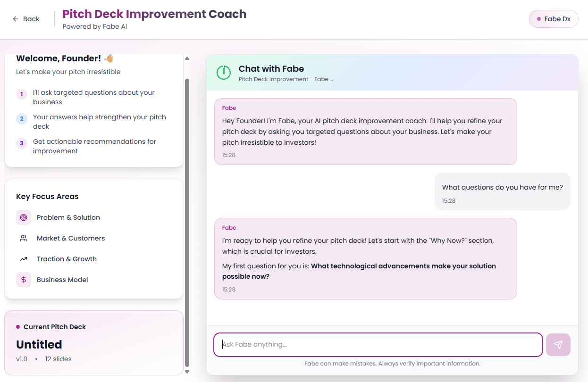Click the 12 slides label

click(x=59, y=359)
